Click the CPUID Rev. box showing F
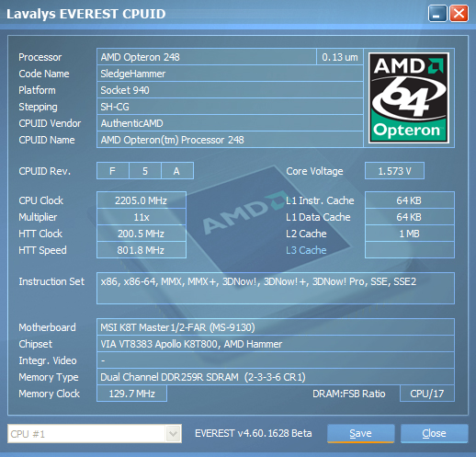Image resolution: width=476 pixels, height=457 pixels. point(113,171)
